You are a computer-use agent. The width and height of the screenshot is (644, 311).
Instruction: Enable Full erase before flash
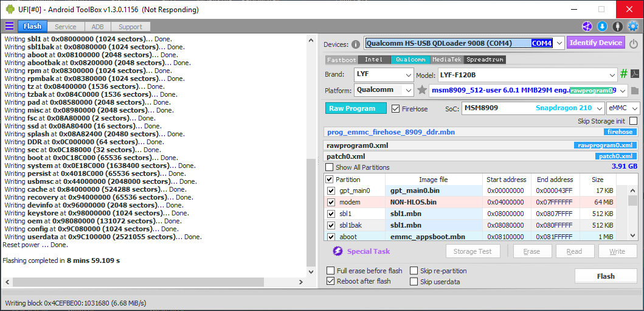330,271
